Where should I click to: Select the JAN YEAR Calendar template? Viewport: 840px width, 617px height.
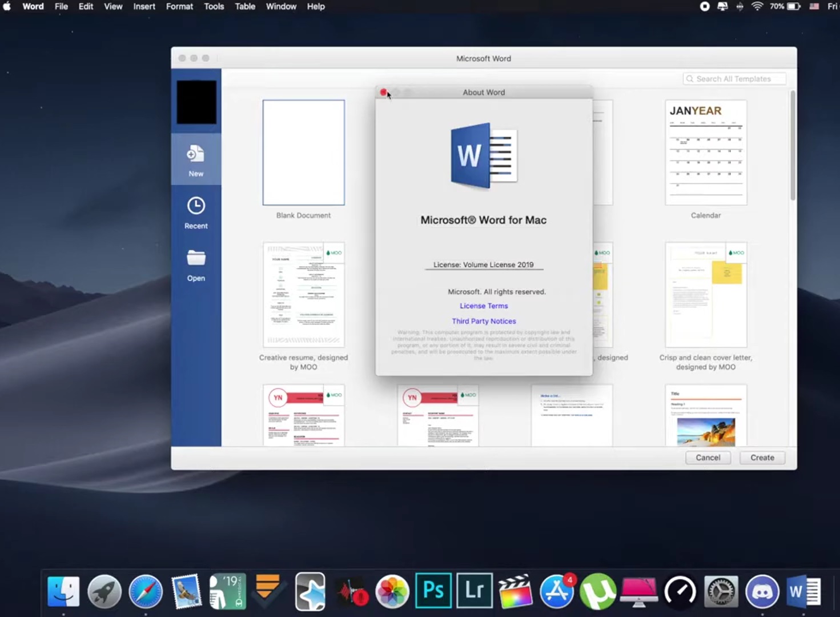tap(706, 153)
